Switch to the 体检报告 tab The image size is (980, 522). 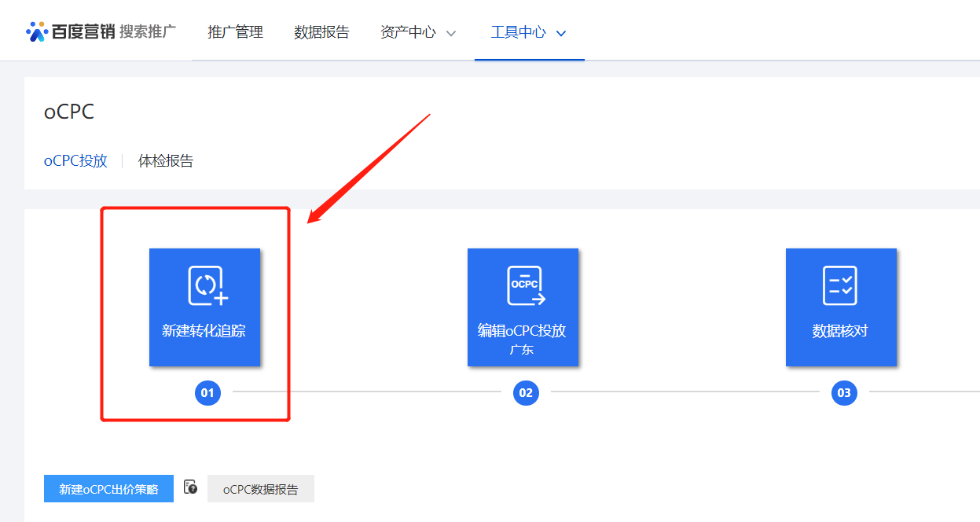[x=166, y=161]
